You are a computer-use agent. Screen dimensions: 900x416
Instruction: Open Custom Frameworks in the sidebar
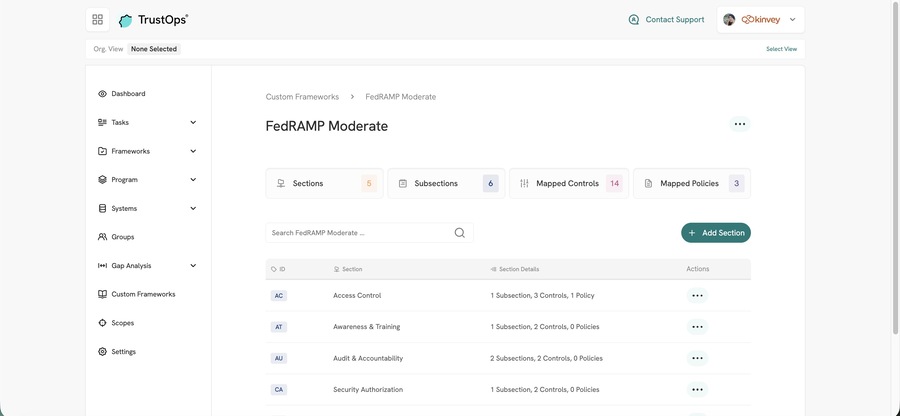pos(143,294)
